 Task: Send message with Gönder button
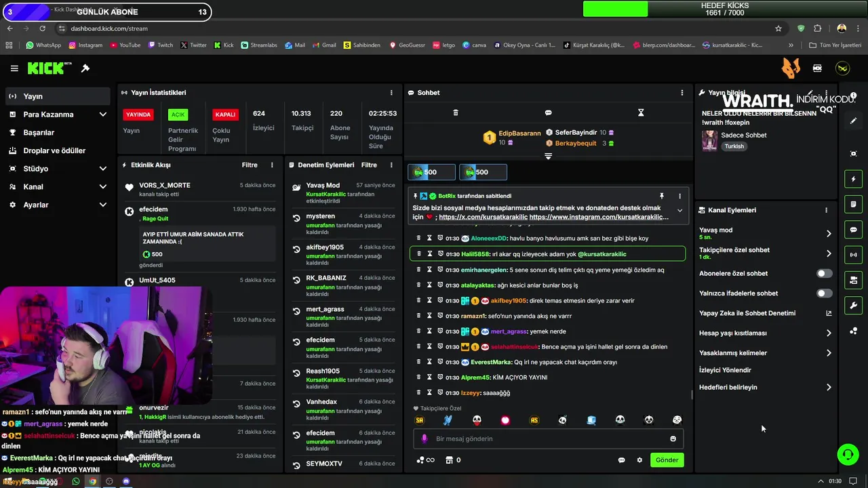coord(667,460)
